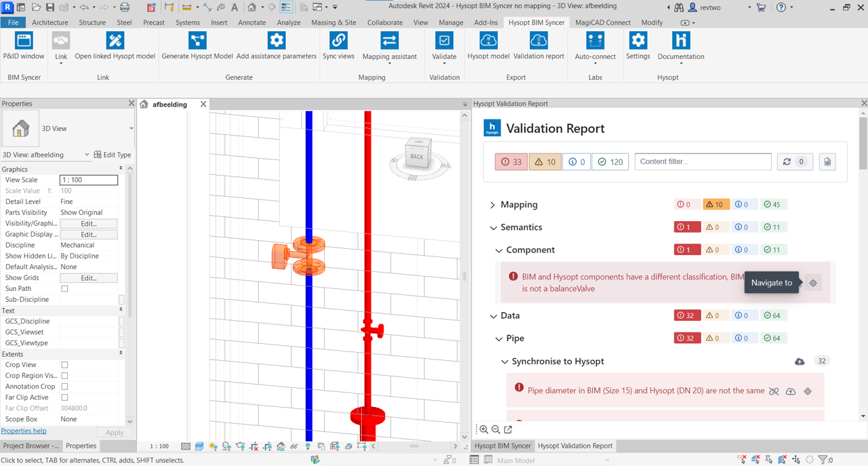Screen dimensions: 868x466
Task: Toggle the warnings filter showing 10
Action: point(545,162)
